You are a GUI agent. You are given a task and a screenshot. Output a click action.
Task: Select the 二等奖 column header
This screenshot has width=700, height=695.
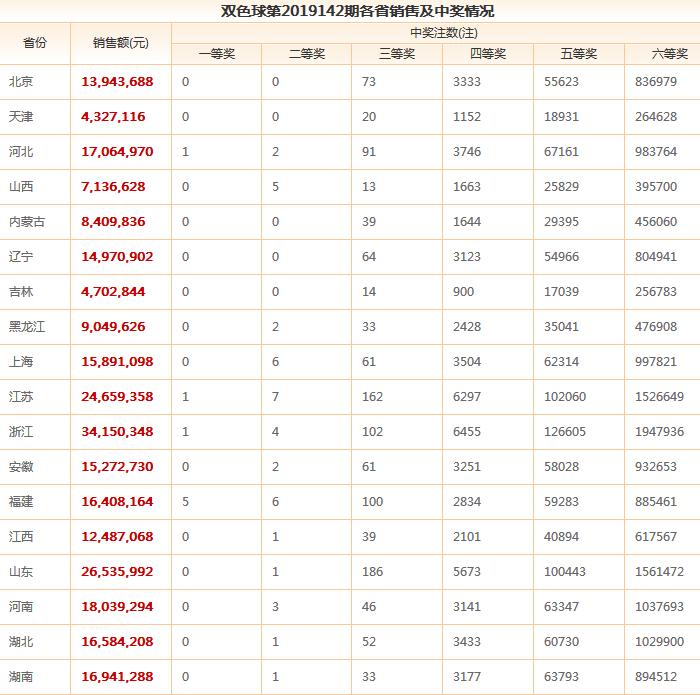coord(307,54)
